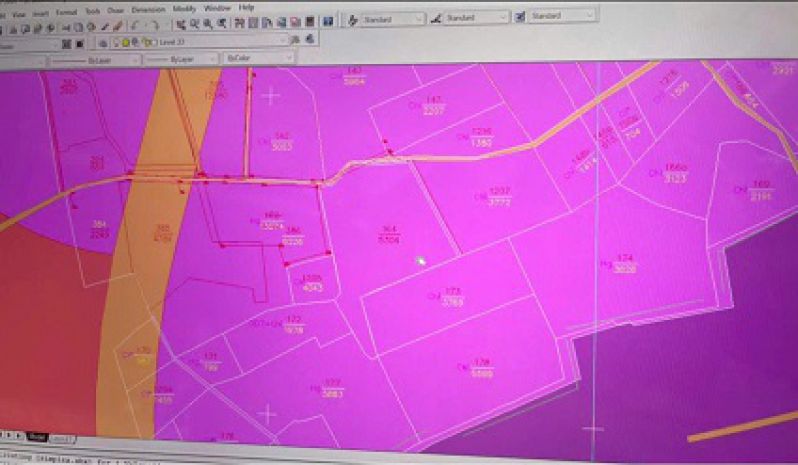Expand the first Standard style dropdown
The height and width of the screenshot is (465, 798).
coord(419,18)
